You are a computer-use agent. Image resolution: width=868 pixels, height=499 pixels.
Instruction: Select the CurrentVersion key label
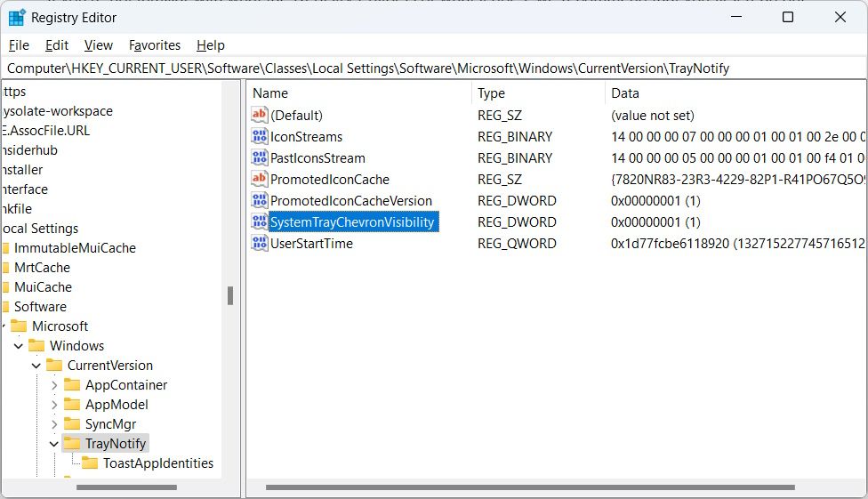(110, 366)
